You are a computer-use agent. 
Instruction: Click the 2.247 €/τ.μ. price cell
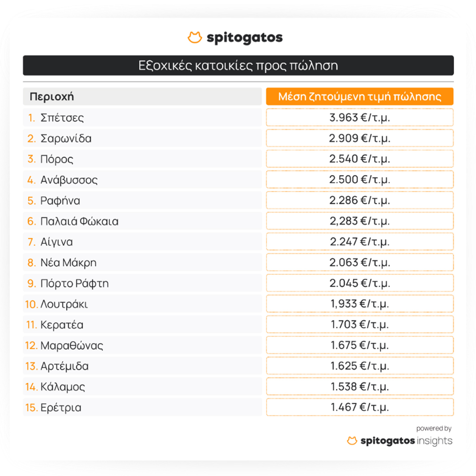[360, 242]
